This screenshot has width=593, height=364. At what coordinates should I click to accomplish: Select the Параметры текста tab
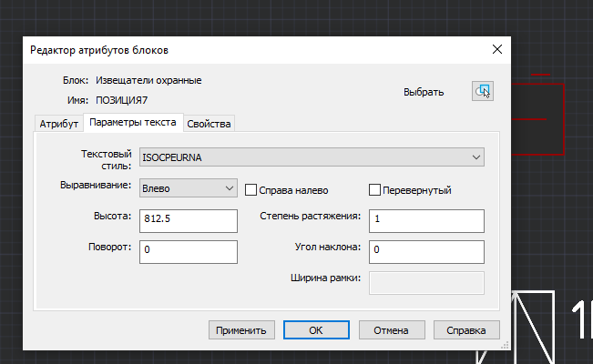pyautogui.click(x=133, y=123)
